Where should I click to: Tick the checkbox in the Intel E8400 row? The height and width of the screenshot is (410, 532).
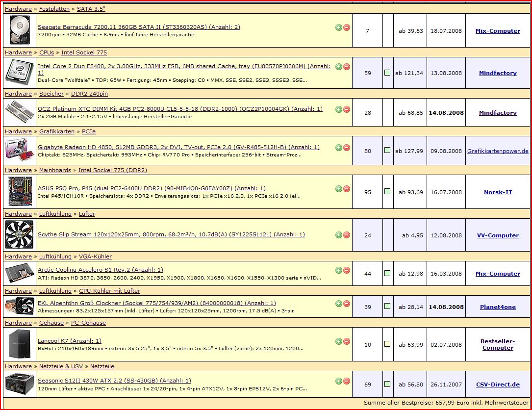coord(387,73)
